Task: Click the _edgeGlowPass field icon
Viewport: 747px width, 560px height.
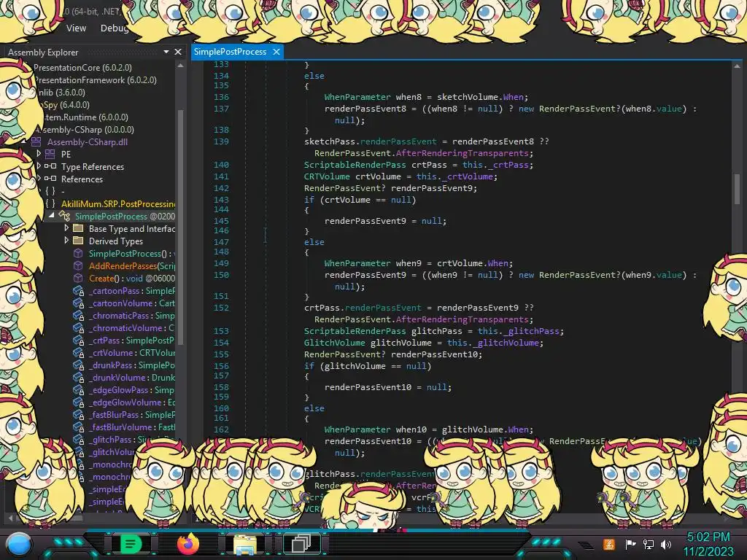Action: pos(79,389)
